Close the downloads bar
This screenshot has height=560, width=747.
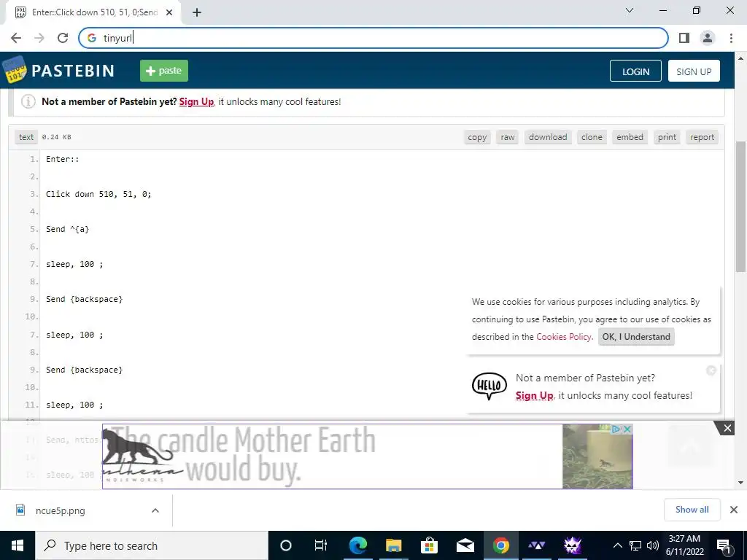734,510
